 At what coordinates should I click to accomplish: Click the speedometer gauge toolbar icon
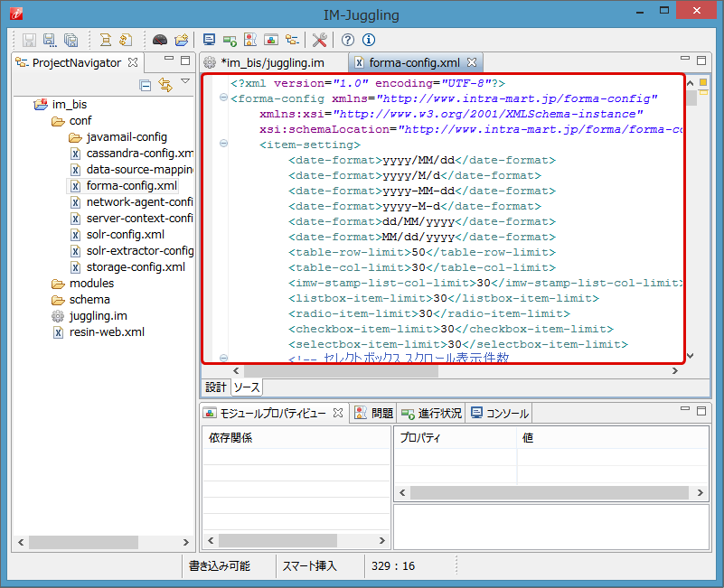click(159, 40)
